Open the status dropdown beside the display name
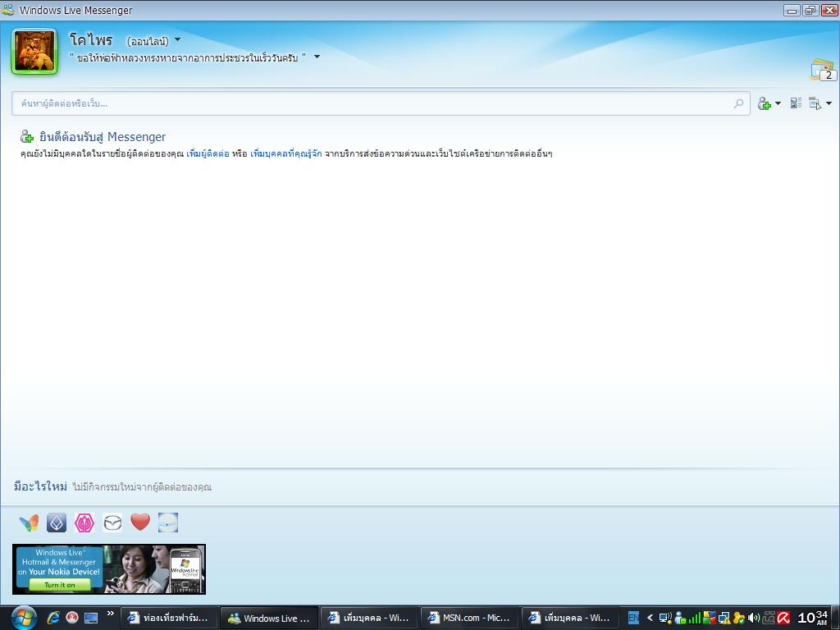The width and height of the screenshot is (840, 630). 178,40
